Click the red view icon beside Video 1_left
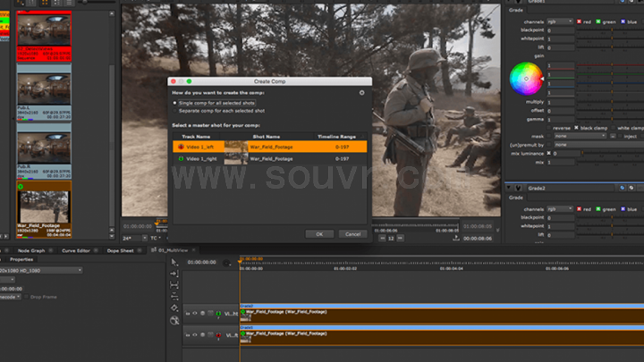644x362 pixels. coord(181,147)
